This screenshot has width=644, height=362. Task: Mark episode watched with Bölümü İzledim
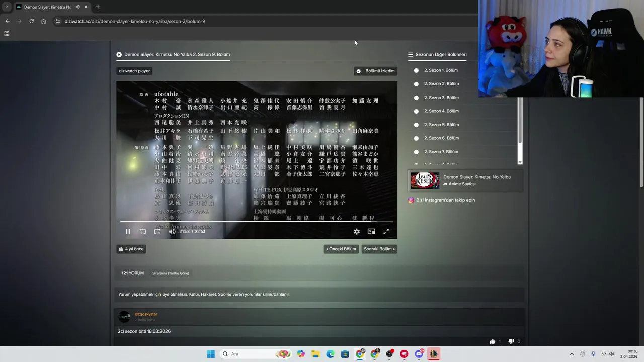pos(375,71)
